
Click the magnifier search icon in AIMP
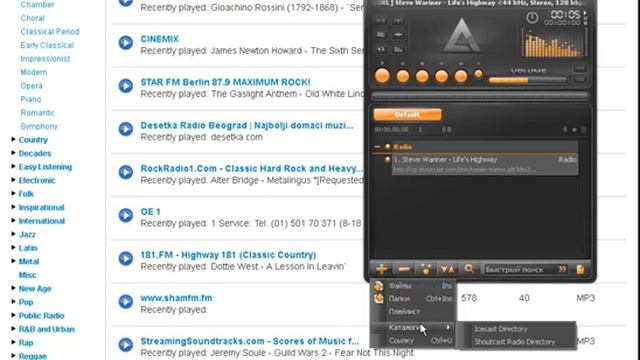click(x=469, y=269)
